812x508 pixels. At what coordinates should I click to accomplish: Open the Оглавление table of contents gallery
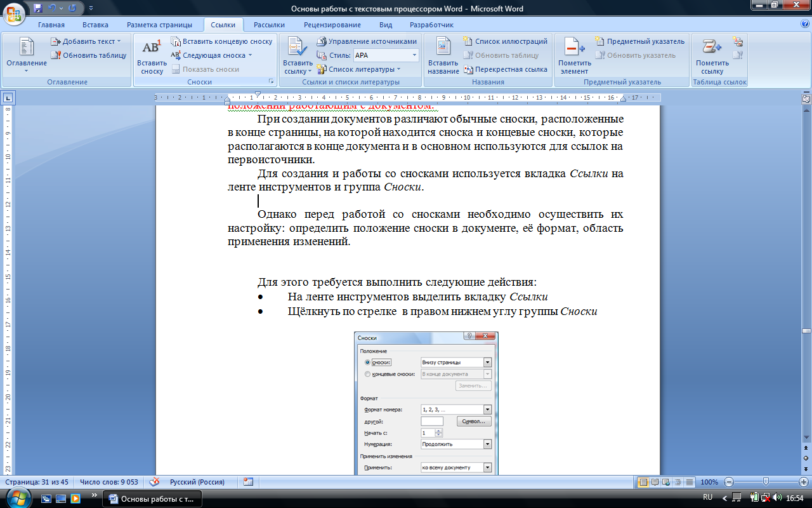tap(27, 55)
